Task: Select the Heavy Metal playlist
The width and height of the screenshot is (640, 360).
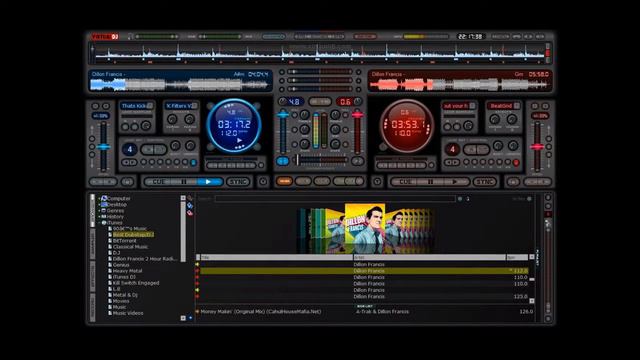Action: [127, 271]
